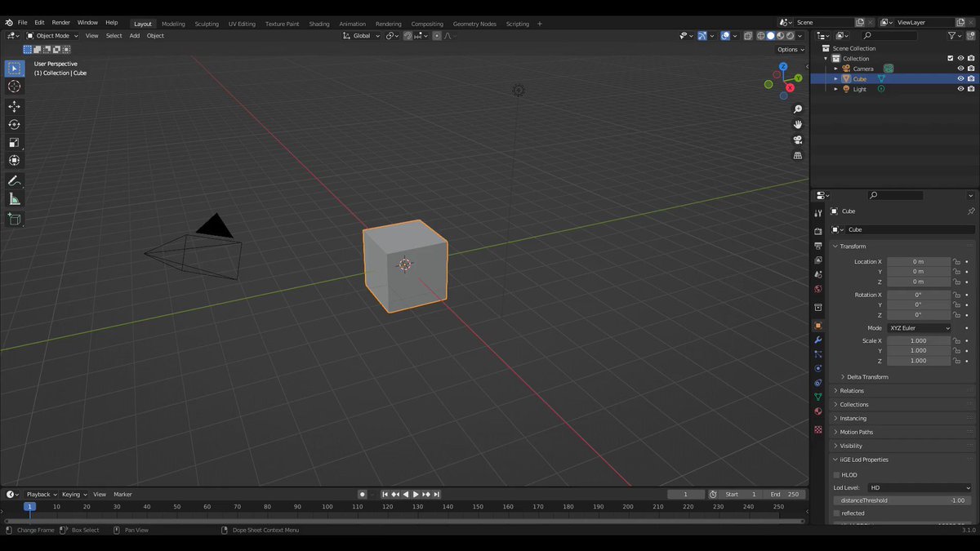980x551 pixels.
Task: Select the Rotate tool
Action: (14, 124)
